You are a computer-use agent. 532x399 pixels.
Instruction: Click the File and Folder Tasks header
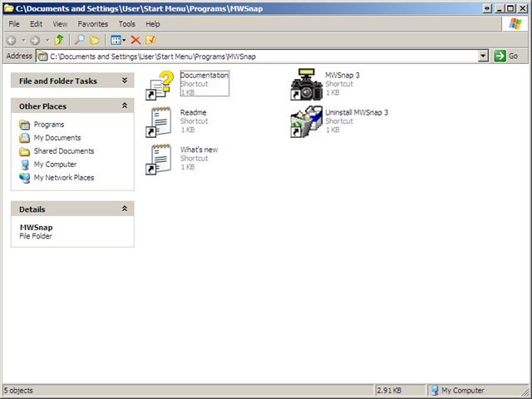coord(58,81)
